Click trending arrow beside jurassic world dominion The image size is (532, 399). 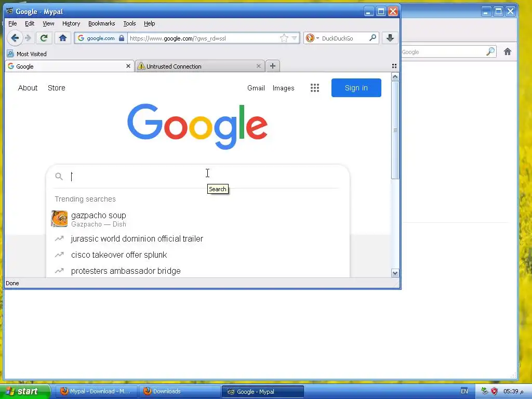tap(59, 238)
